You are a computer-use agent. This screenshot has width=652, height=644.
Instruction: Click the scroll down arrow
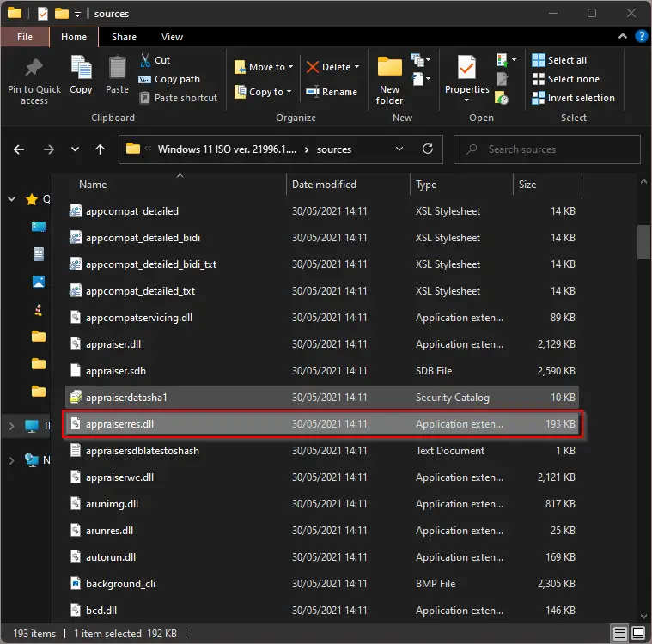(x=643, y=616)
